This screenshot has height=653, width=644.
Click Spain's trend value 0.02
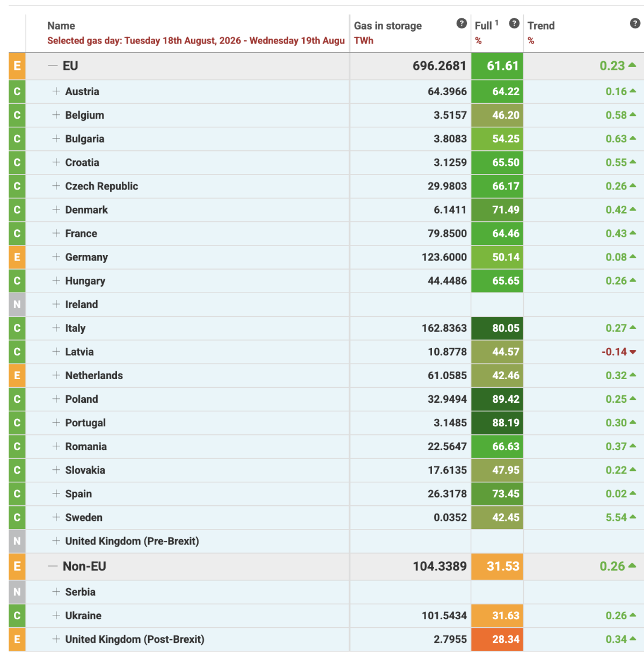[616, 494]
